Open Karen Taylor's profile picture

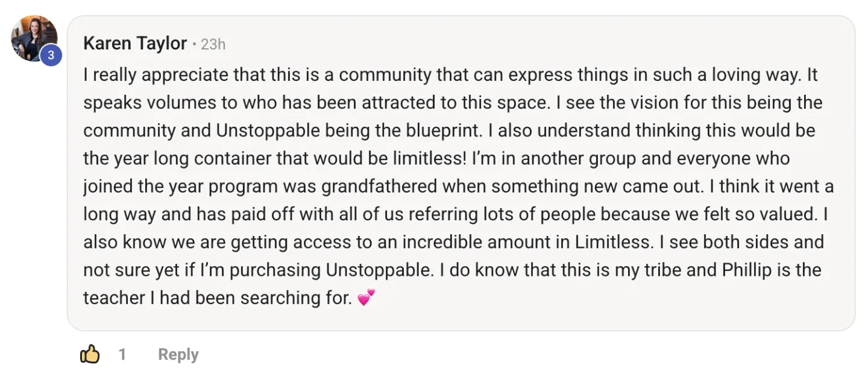click(33, 37)
